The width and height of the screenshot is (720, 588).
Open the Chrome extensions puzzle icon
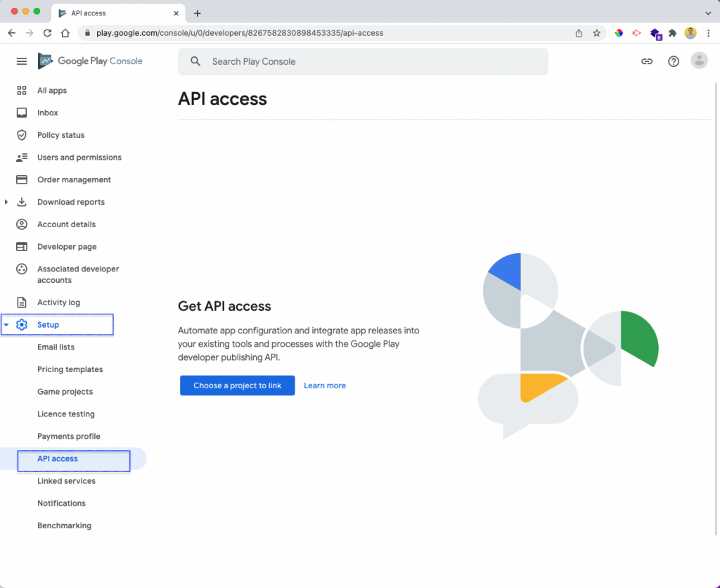coord(672,33)
